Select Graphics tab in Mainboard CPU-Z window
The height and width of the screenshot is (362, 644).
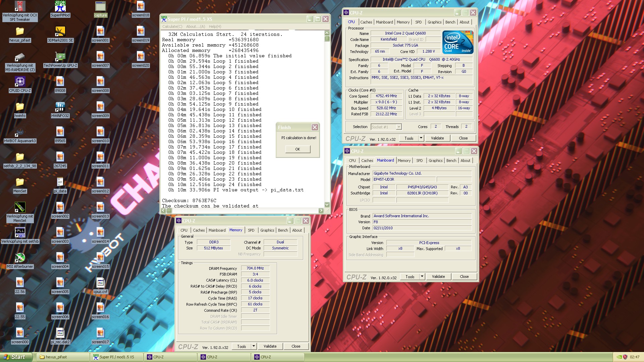[435, 161]
